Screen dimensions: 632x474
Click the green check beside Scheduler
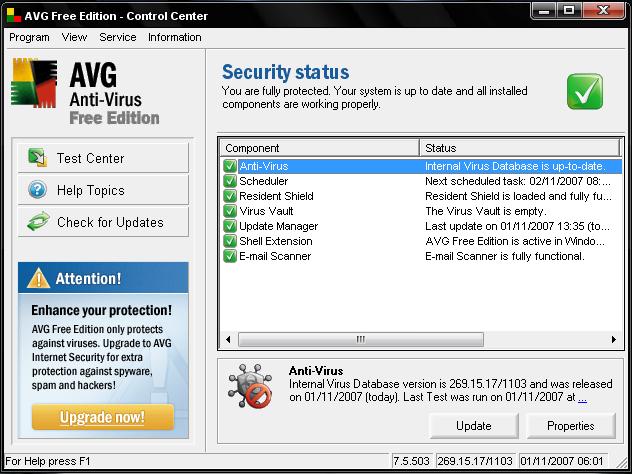tap(230, 181)
